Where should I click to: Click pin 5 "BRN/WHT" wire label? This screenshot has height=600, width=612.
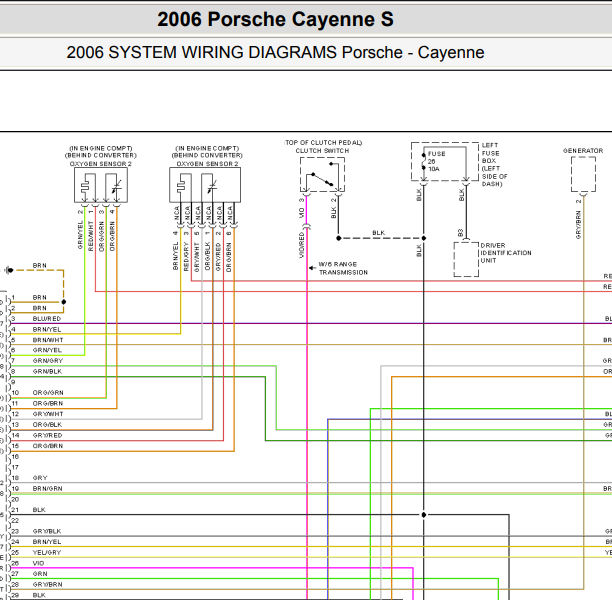[x=48, y=340]
